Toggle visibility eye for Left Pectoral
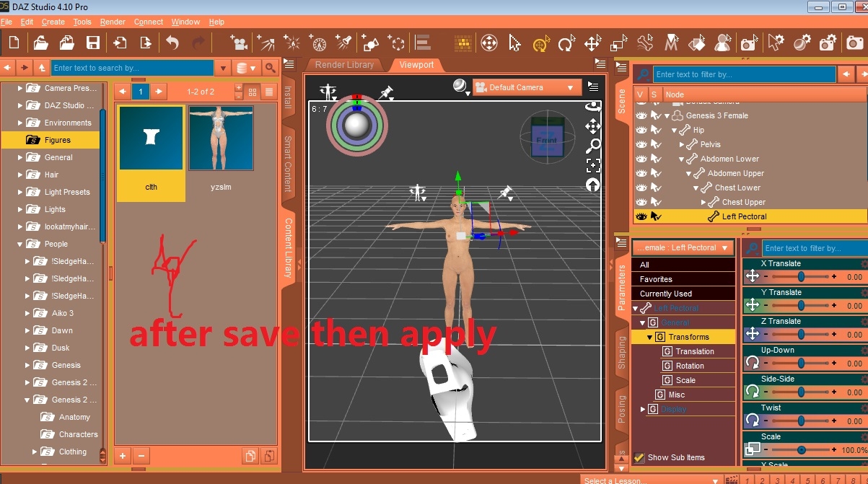This screenshot has height=484, width=868. pyautogui.click(x=641, y=216)
